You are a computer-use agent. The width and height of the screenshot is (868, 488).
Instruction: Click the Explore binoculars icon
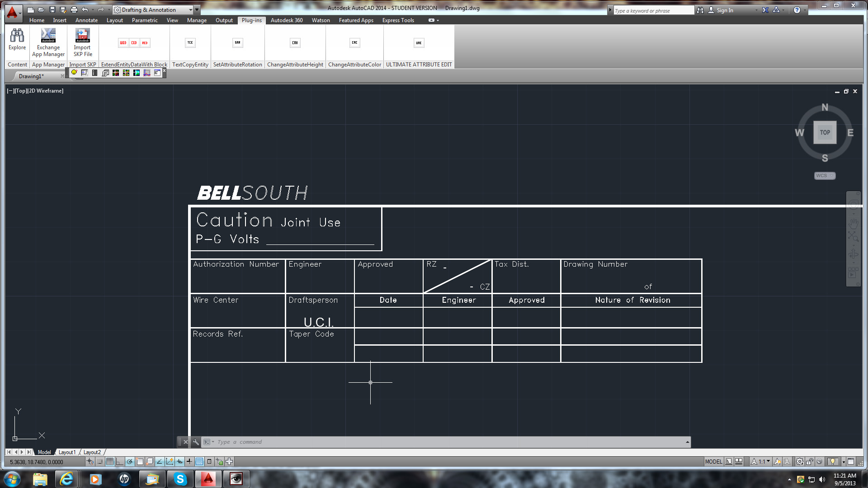pos(17,36)
